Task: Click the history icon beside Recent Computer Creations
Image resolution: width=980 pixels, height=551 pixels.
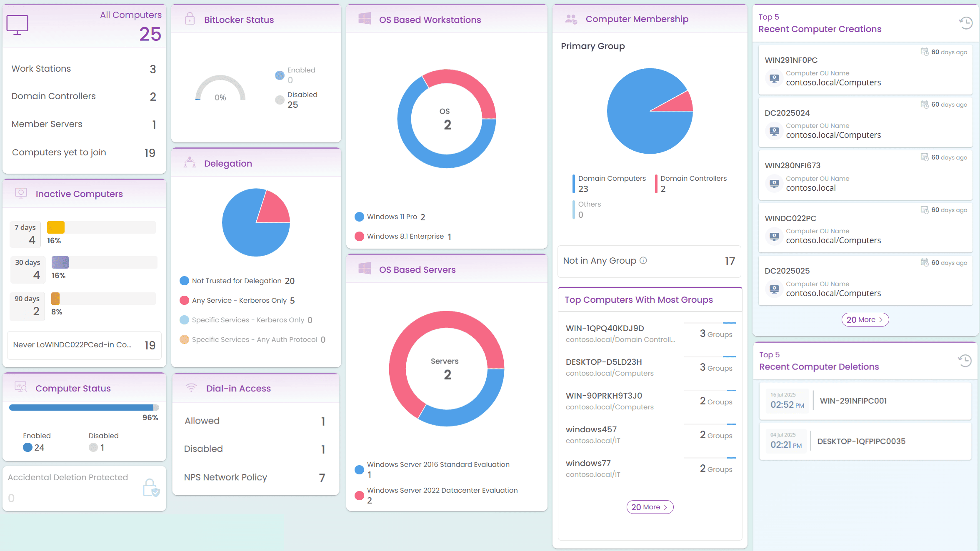Action: pos(965,23)
